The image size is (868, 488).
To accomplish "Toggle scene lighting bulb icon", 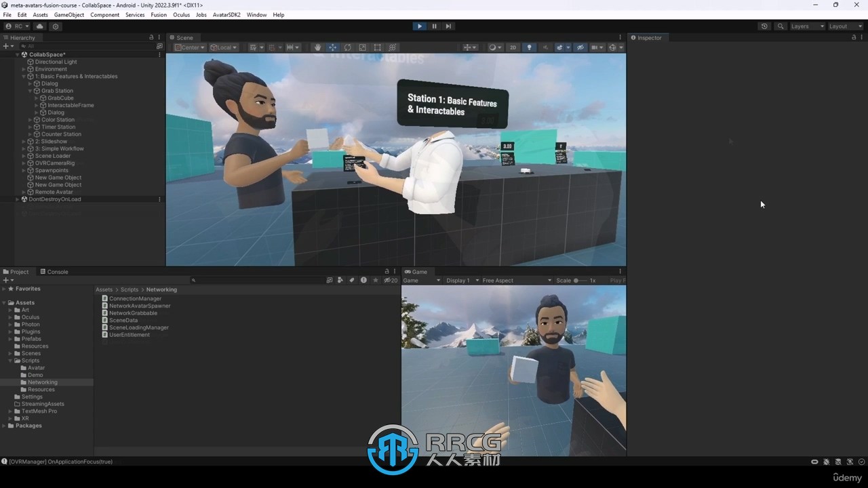I will [x=529, y=47].
